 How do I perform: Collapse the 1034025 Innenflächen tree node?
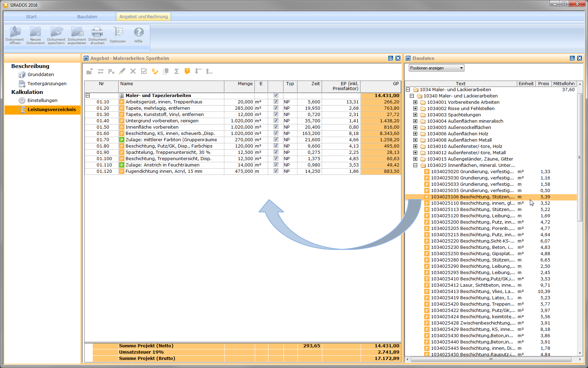coord(415,165)
